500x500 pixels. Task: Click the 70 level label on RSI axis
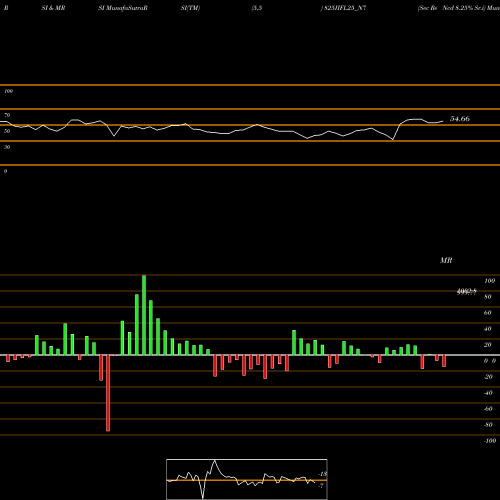click(x=7, y=115)
